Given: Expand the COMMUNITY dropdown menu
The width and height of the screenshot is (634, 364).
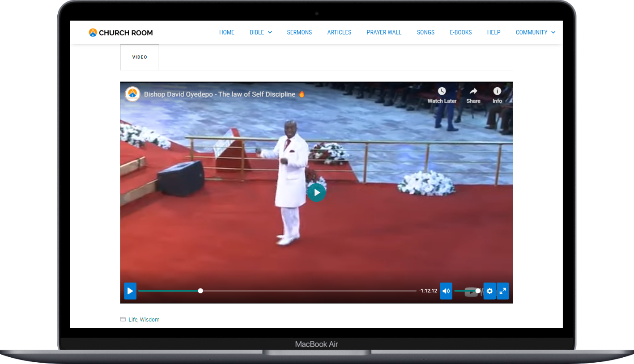Looking at the screenshot, I should pos(536,33).
